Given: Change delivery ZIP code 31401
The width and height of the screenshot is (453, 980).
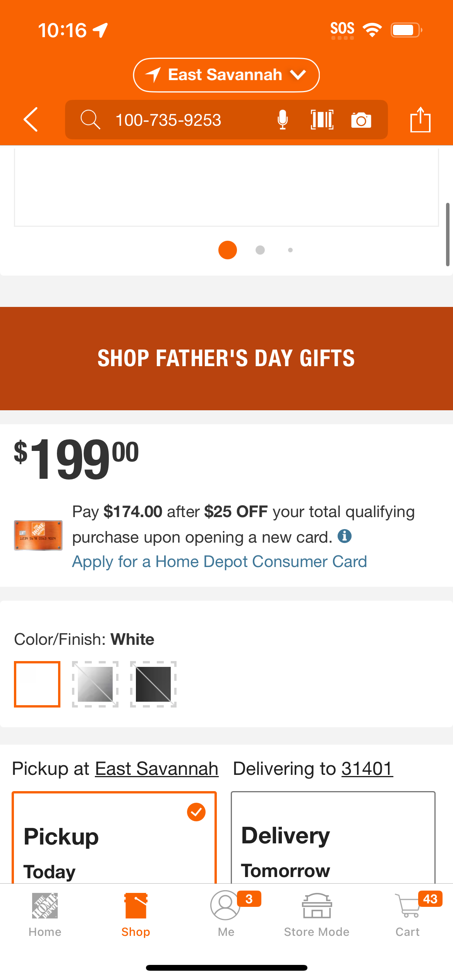Looking at the screenshot, I should tap(367, 769).
